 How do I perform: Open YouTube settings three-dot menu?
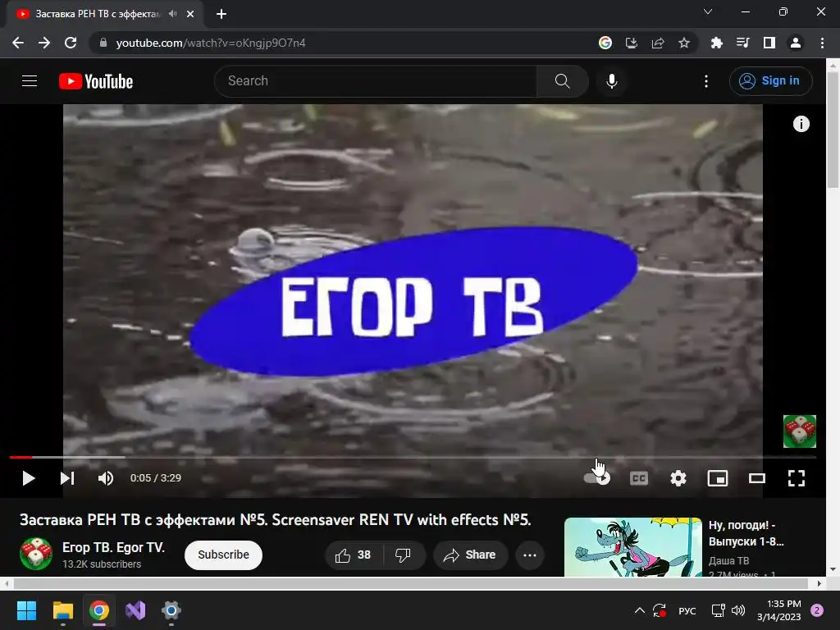(706, 81)
